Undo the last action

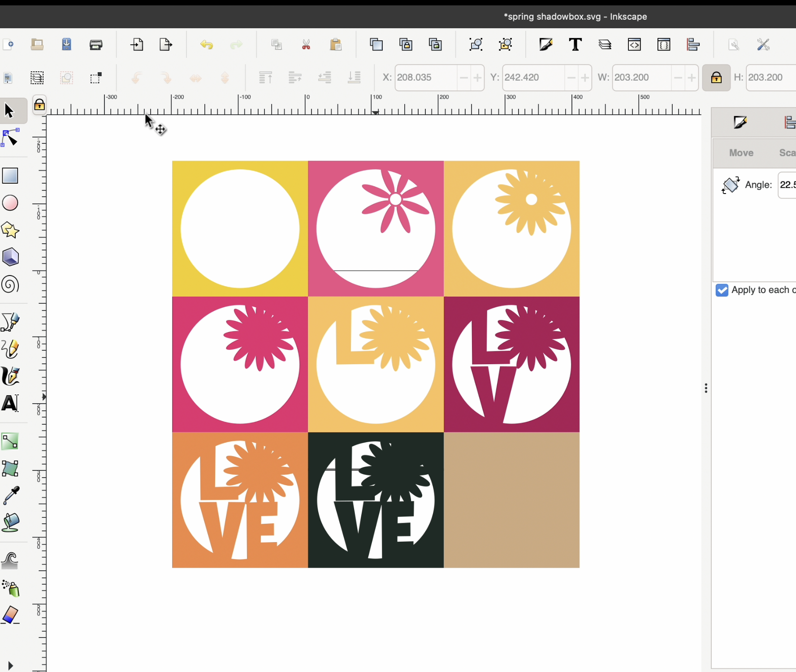[207, 44]
